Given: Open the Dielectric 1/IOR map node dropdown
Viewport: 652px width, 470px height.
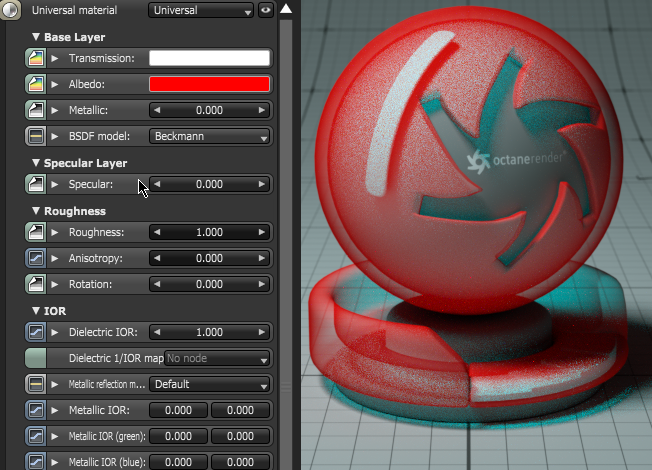Looking at the screenshot, I should (x=217, y=358).
